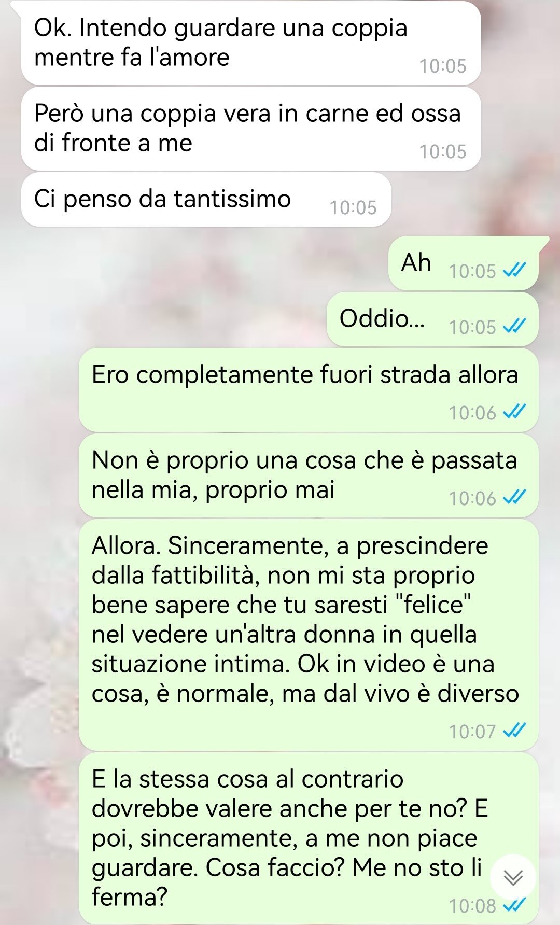The width and height of the screenshot is (560, 925).
Task: Tap the 10:05 timestamp of "Ci penso da tantissimo"
Action: (x=353, y=207)
